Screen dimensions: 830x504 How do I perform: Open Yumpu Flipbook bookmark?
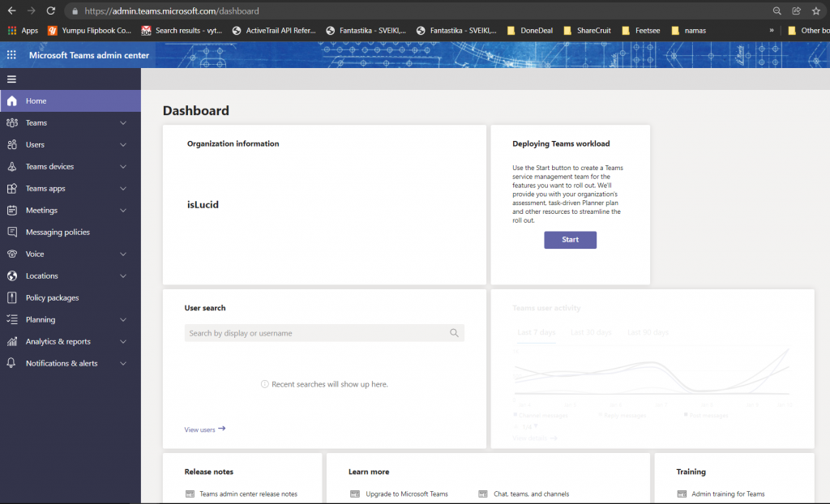pos(89,31)
